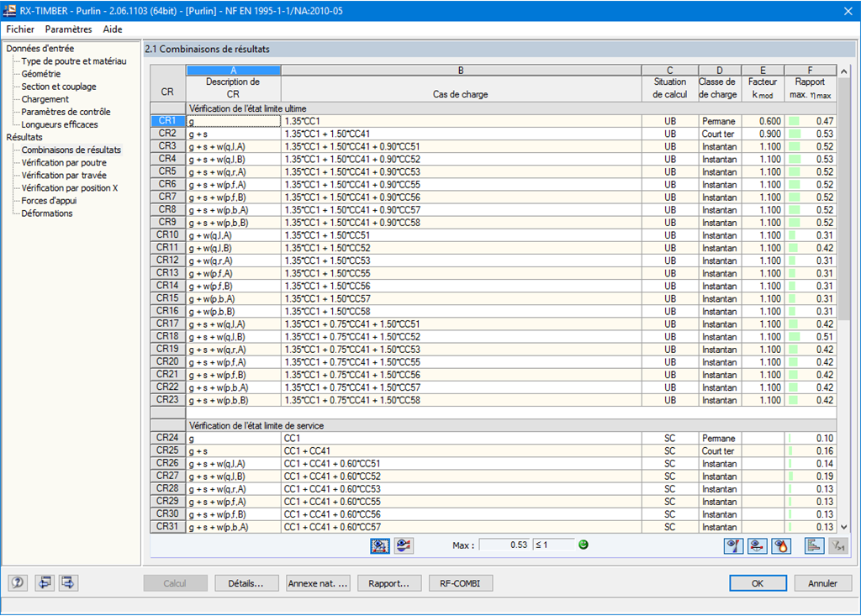Image resolution: width=861 pixels, height=616 pixels.
Task: Cancel with the Annuler button
Action: 822,583
